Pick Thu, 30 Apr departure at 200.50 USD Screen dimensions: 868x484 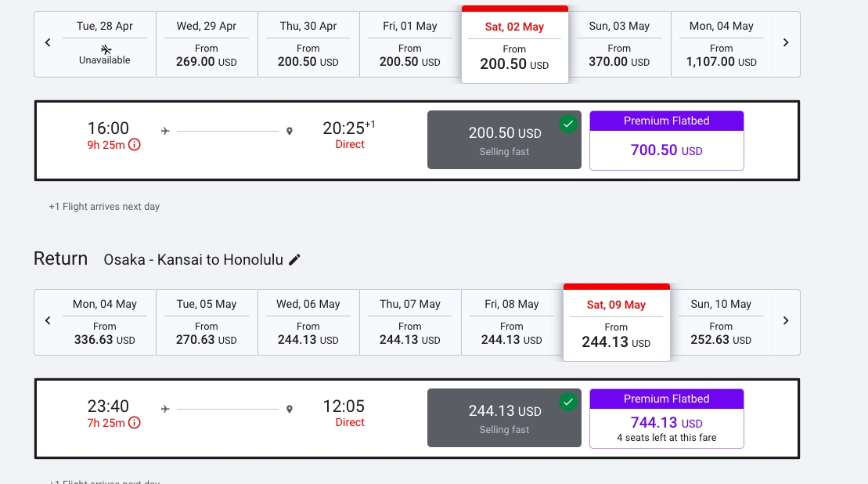pyautogui.click(x=308, y=45)
